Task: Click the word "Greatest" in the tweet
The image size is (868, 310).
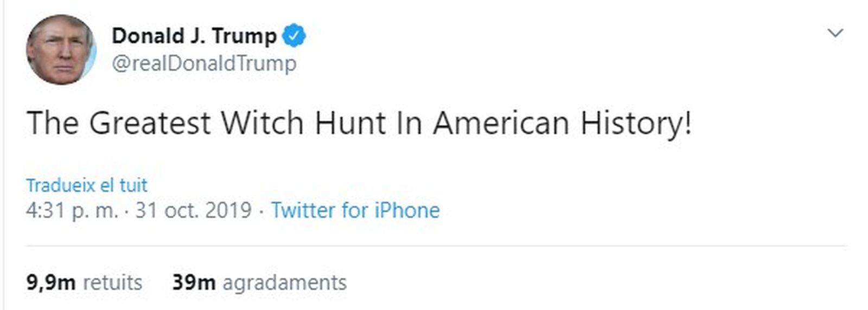Action: click(150, 123)
